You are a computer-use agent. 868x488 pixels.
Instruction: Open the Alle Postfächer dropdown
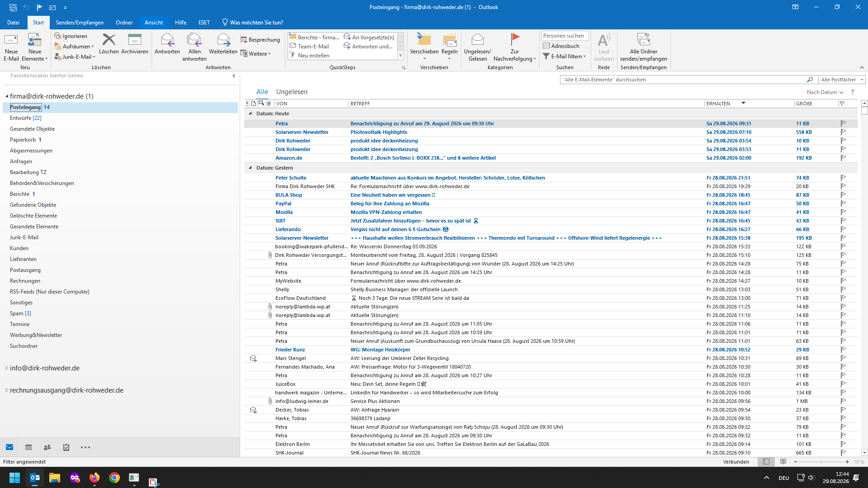[x=842, y=80]
